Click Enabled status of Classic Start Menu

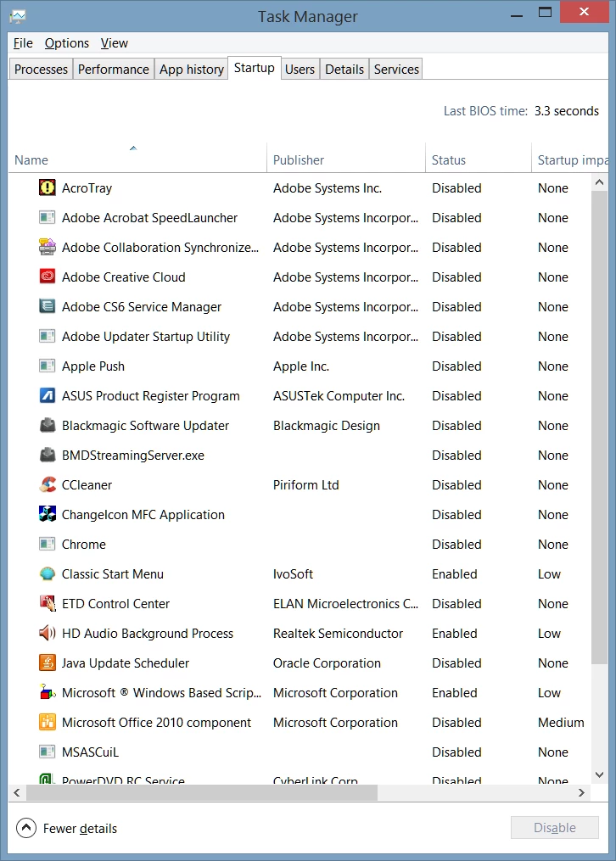point(455,573)
